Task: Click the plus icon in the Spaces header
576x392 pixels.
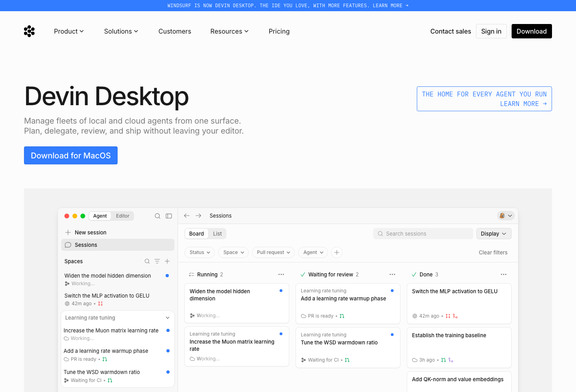Action: 167,261
